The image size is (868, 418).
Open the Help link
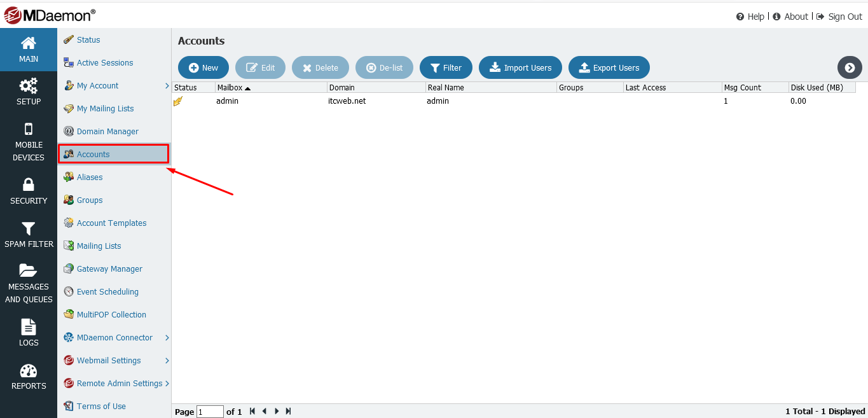[x=750, y=17]
